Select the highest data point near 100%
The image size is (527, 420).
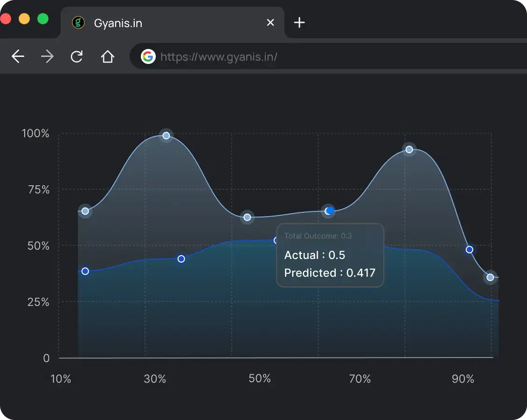tap(166, 136)
